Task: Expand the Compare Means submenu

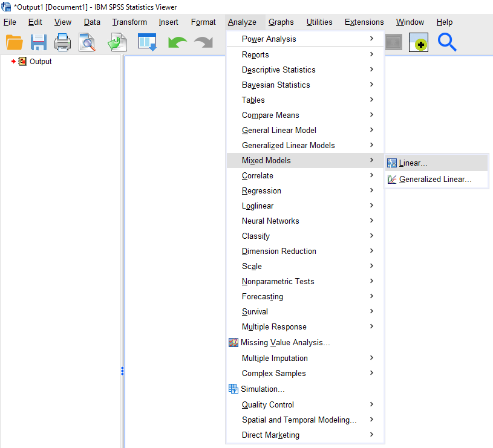Action: 270,115
